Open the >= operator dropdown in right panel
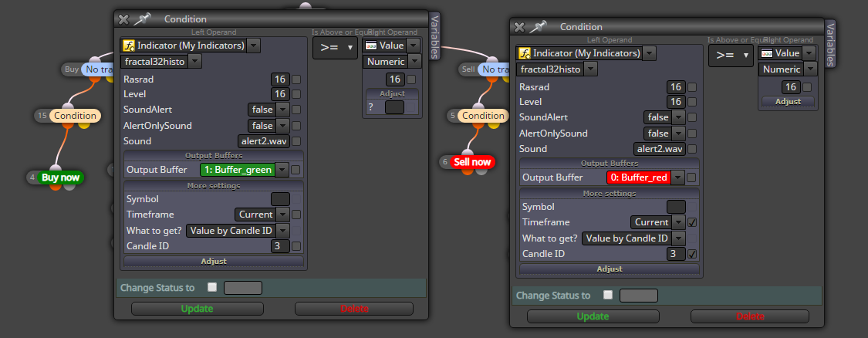Viewport: 868px width, 338px height. pos(731,56)
